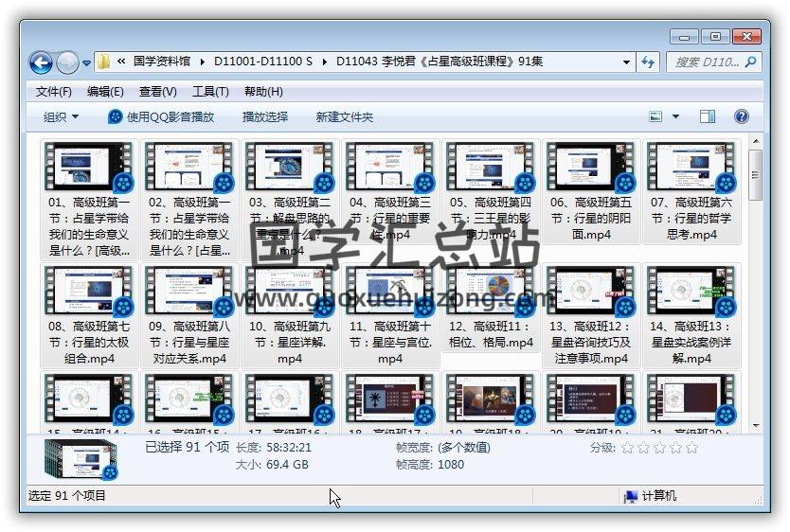Click the blue Help question mark icon
Screen dimensions: 790x532
tap(742, 116)
